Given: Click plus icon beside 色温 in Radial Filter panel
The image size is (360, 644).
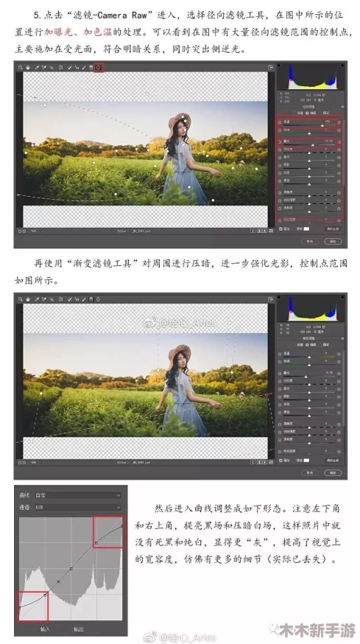Looking at the screenshot, I should coord(339,122).
